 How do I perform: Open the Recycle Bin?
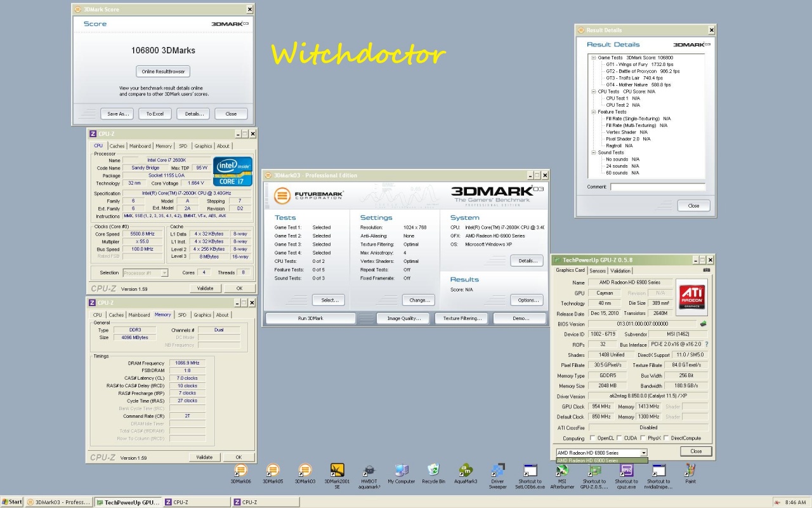pos(433,470)
